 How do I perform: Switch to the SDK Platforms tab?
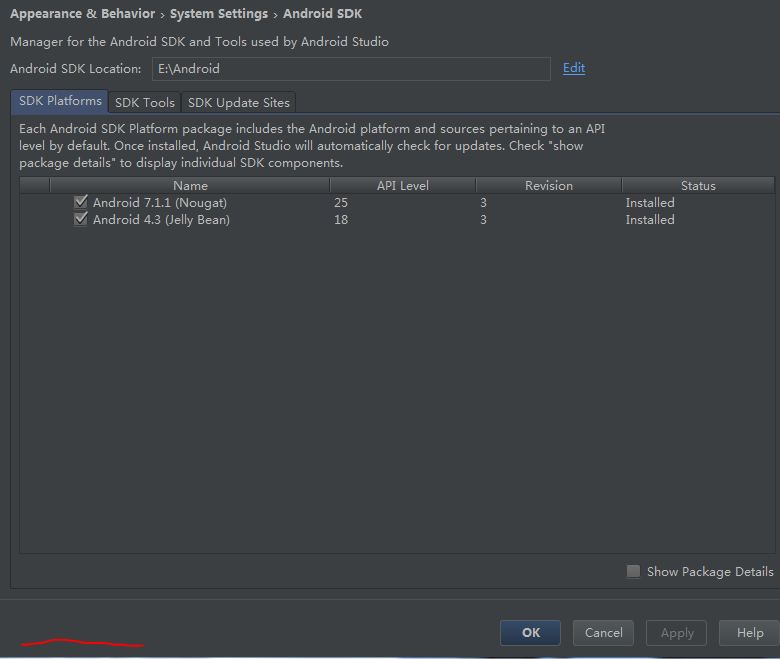60,101
